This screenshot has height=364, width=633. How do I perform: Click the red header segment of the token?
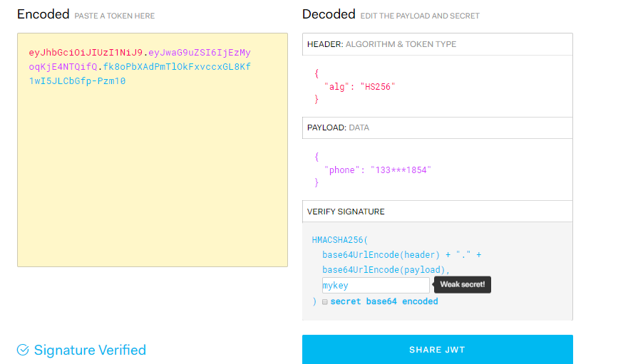tap(85, 53)
